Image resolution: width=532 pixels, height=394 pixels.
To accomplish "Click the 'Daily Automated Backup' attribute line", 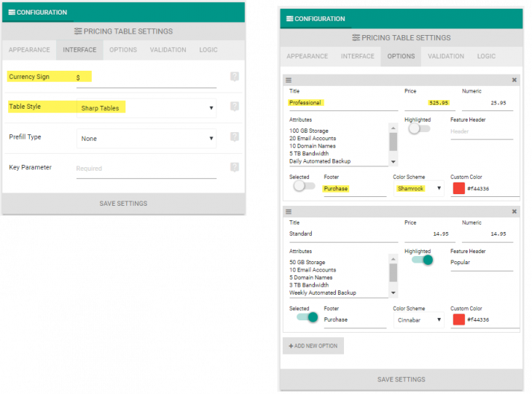I will click(x=320, y=161).
